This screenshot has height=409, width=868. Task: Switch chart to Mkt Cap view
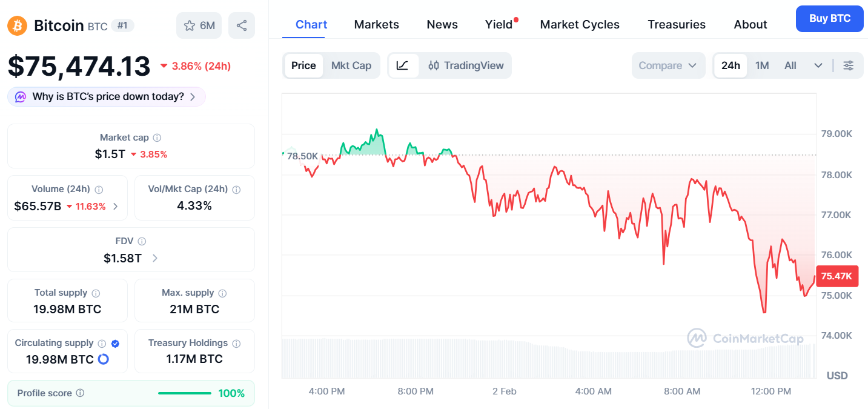coord(351,65)
